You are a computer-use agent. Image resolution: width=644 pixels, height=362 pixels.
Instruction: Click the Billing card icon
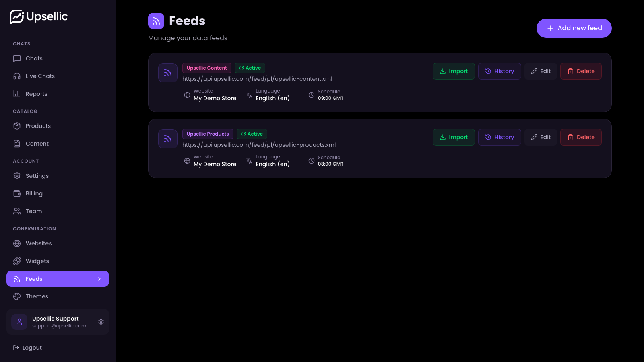17,193
